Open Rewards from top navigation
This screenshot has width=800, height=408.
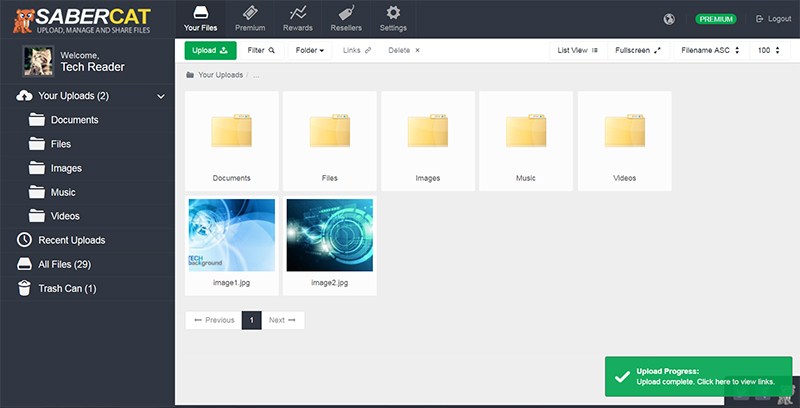297,19
